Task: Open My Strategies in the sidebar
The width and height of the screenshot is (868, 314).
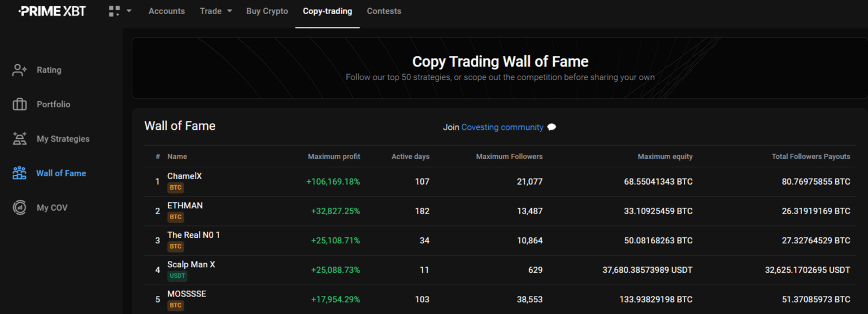Action: [x=63, y=139]
